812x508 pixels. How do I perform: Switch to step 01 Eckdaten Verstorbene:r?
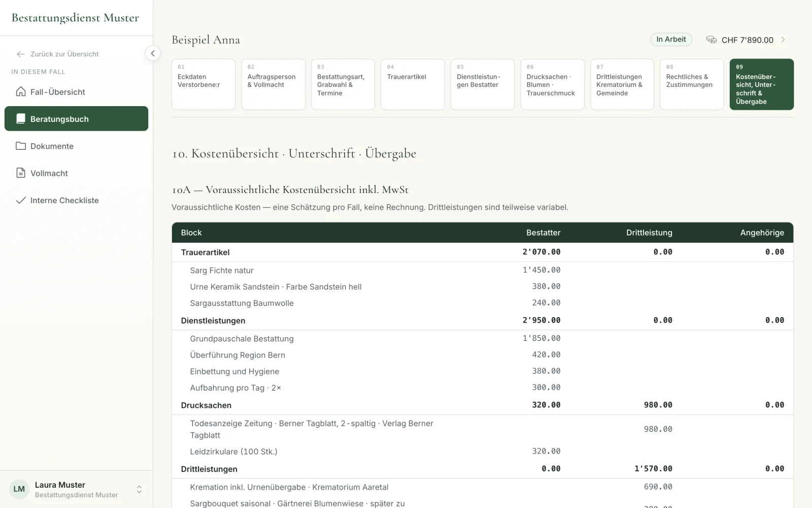pyautogui.click(x=204, y=84)
